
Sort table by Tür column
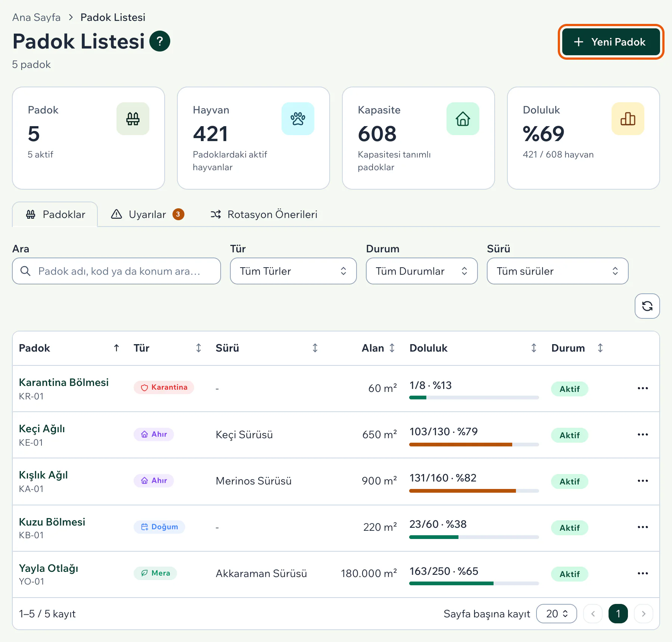pyautogui.click(x=199, y=348)
